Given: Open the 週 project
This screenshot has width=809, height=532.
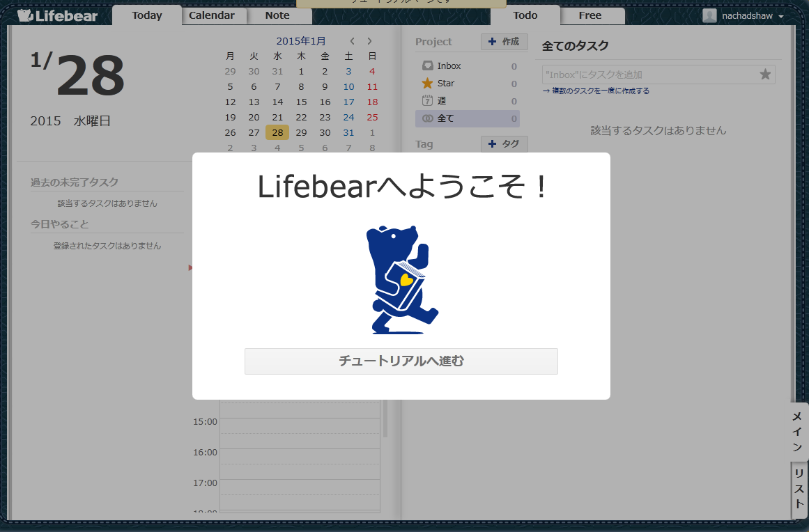Looking at the screenshot, I should click(x=468, y=101).
